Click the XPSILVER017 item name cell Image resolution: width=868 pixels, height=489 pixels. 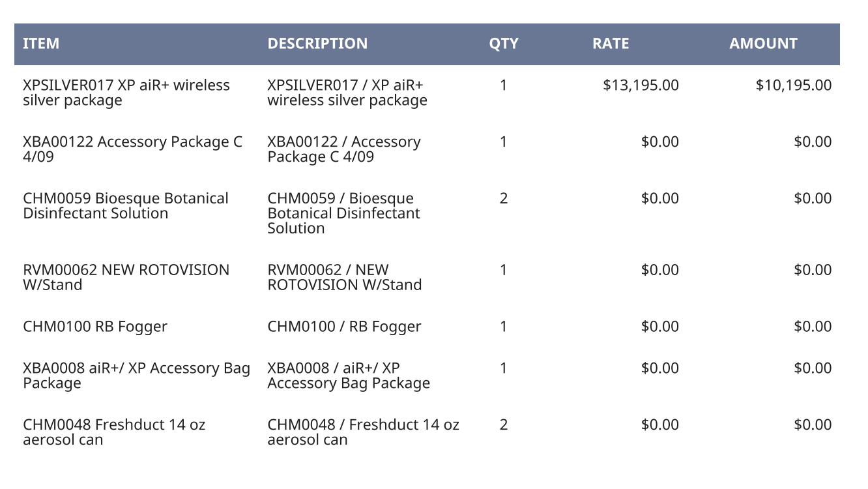[126, 93]
